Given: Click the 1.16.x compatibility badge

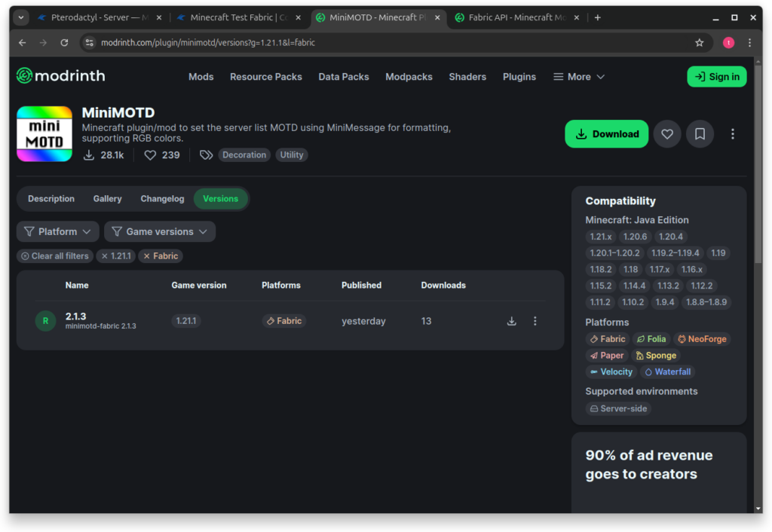Looking at the screenshot, I should click(x=692, y=269).
